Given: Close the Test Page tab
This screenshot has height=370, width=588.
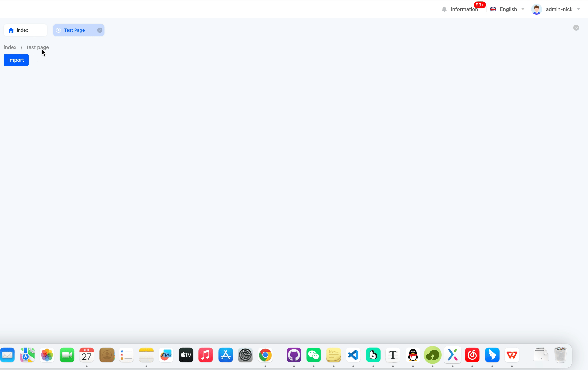Looking at the screenshot, I should click(x=100, y=30).
